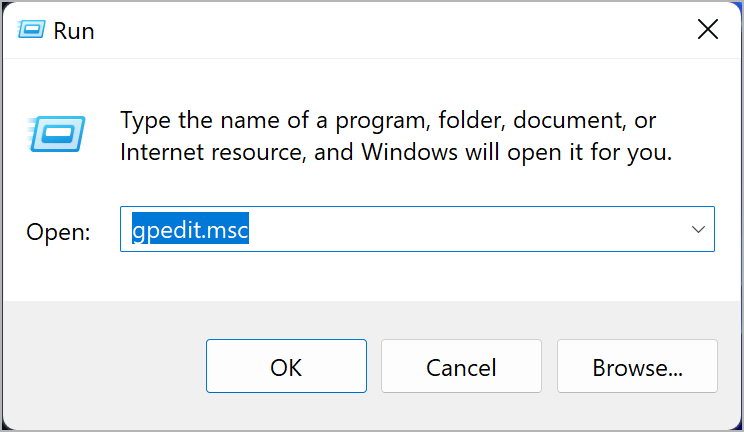This screenshot has width=744, height=432.
Task: Click the "Run" title text
Action: [x=74, y=31]
